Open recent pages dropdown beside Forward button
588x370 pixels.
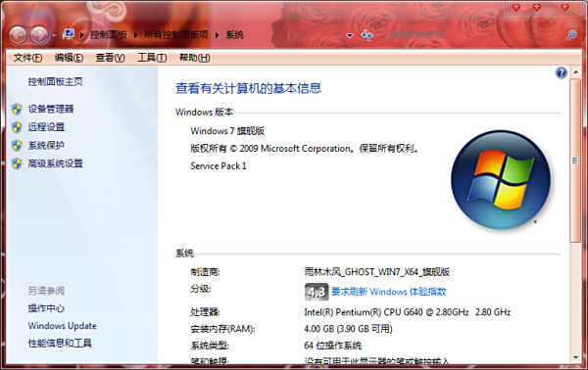54,36
